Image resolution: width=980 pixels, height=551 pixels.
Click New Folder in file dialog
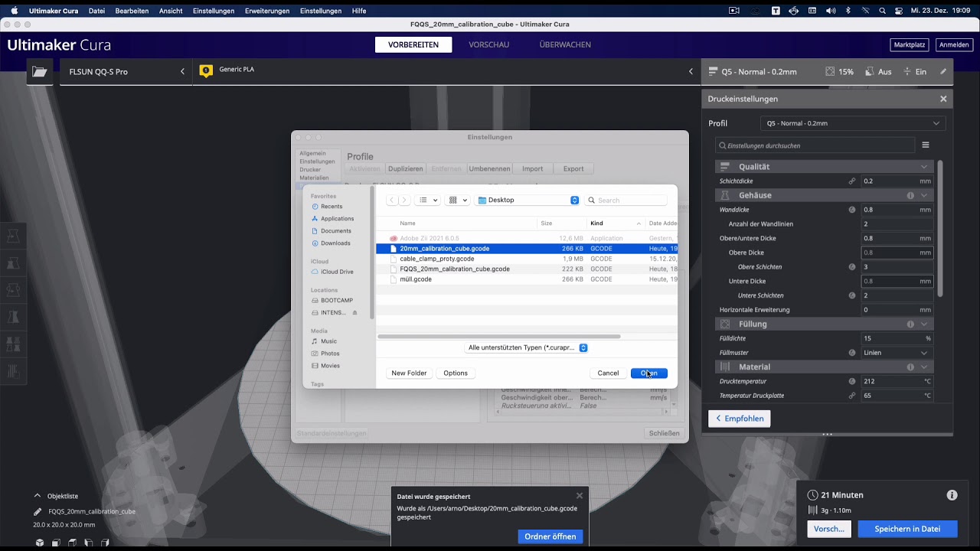(x=409, y=373)
